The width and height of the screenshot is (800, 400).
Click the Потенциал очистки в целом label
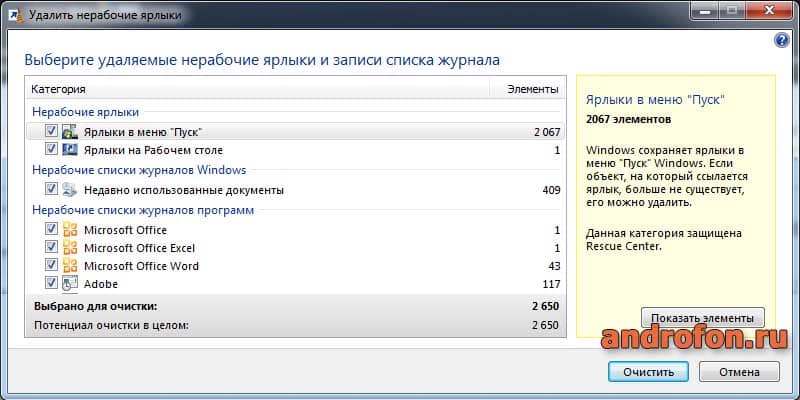click(111, 325)
